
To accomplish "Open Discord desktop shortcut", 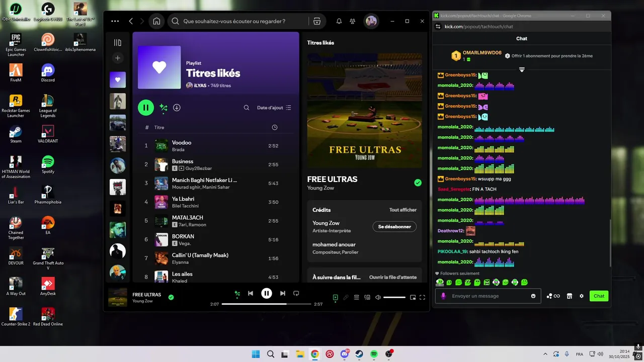I will 48,73.
